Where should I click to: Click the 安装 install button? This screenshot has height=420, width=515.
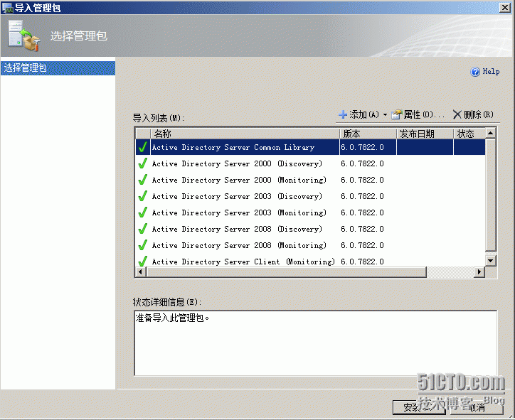418,407
